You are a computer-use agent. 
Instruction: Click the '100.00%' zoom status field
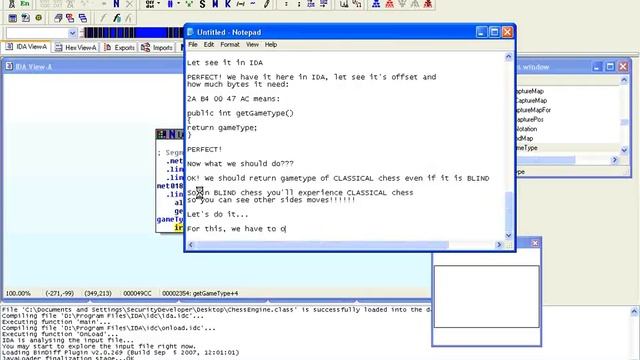(18, 293)
